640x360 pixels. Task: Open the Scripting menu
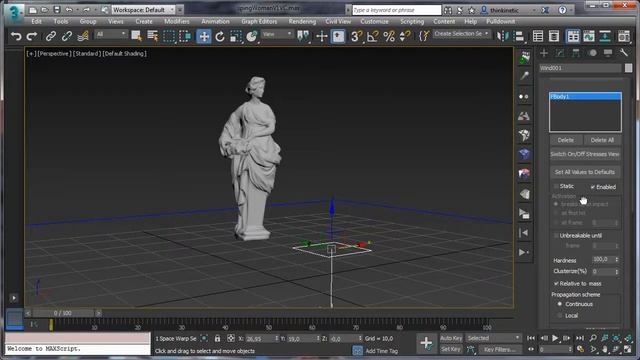[411, 21]
